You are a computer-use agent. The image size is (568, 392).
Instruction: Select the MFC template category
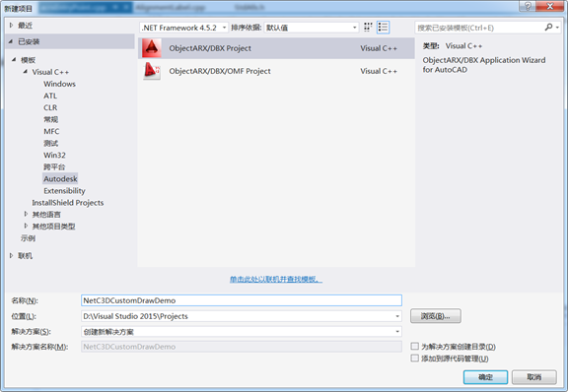pos(51,131)
